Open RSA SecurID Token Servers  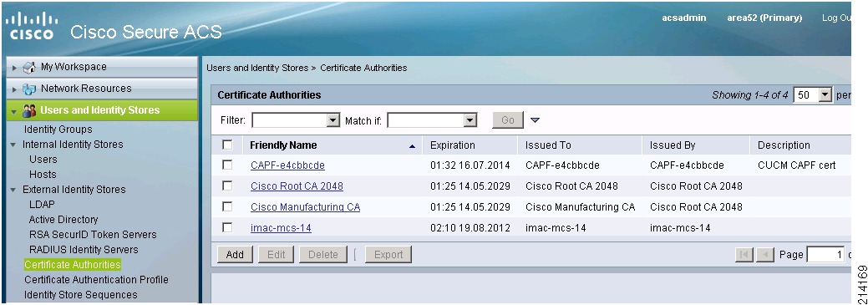pyautogui.click(x=93, y=235)
